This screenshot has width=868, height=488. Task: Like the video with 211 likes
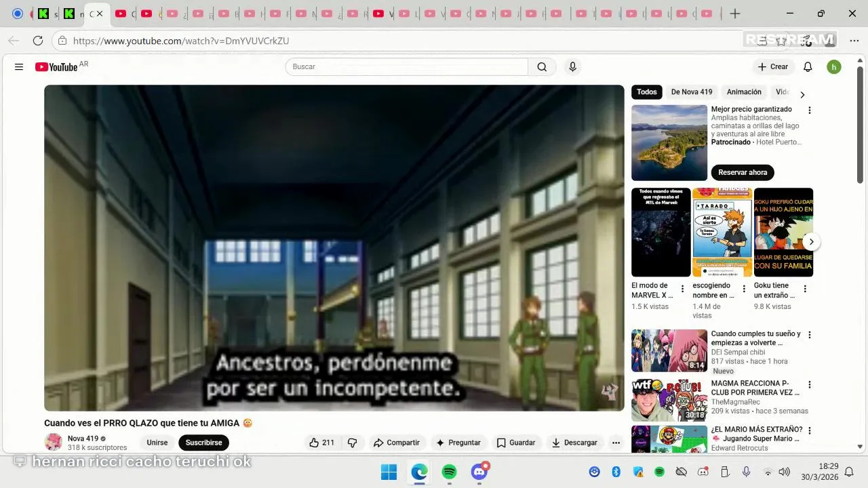[x=321, y=443]
